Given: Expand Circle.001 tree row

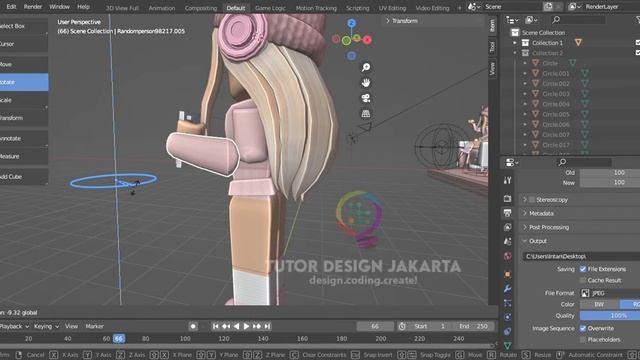Looking at the screenshot, I should (x=525, y=73).
